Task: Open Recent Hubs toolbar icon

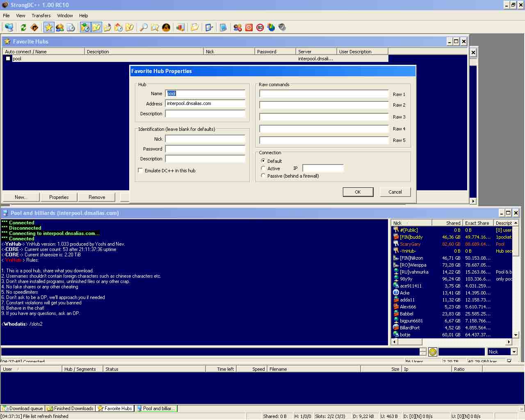Action: tap(71, 27)
